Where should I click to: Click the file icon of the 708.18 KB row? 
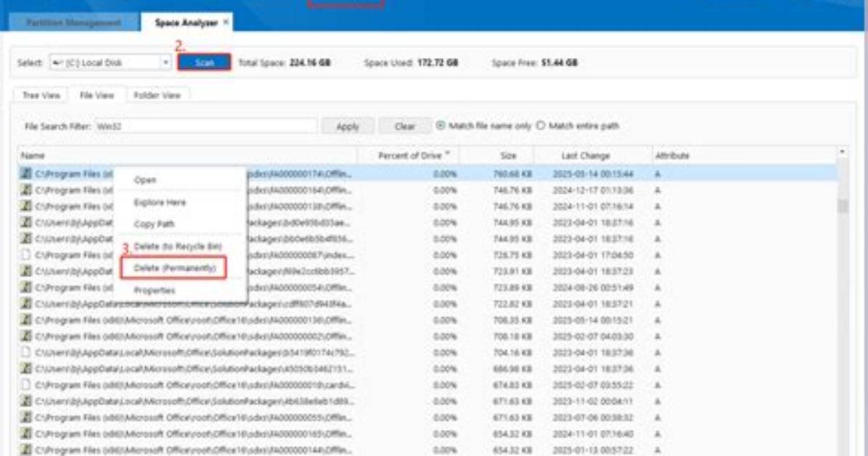pos(26,336)
